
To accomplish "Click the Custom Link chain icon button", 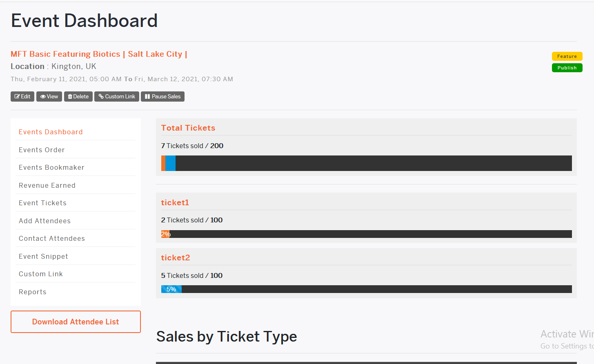I will pyautogui.click(x=117, y=96).
